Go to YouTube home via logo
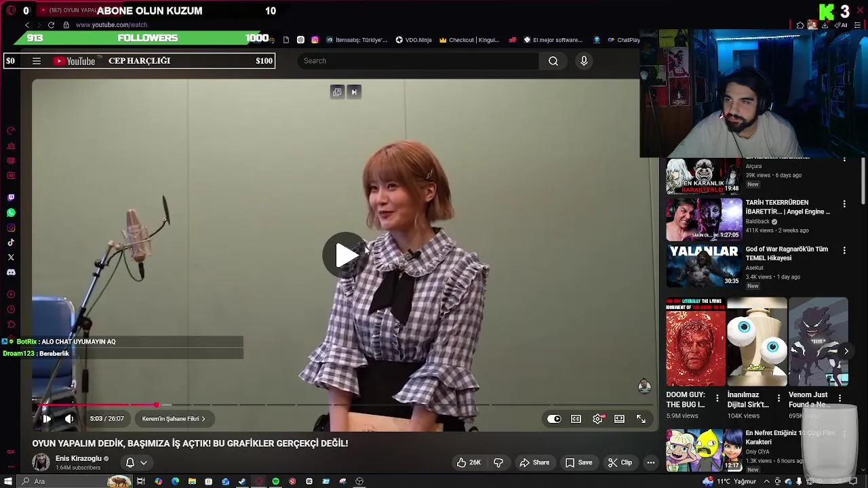 click(75, 61)
